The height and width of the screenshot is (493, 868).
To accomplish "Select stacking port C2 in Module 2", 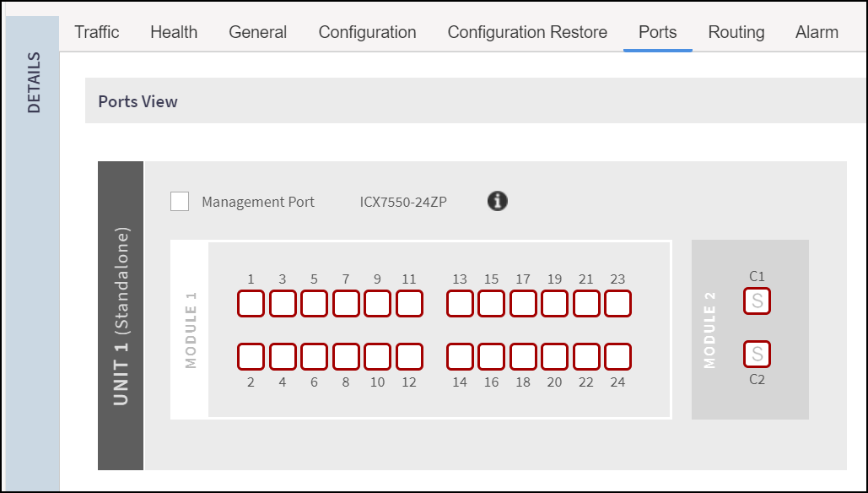I will (x=757, y=354).
